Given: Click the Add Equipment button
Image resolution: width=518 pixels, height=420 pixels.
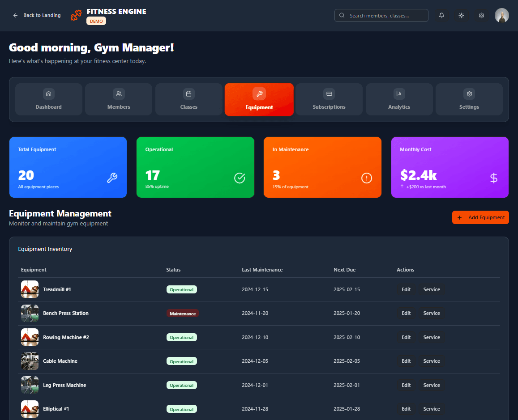Looking at the screenshot, I should point(480,217).
